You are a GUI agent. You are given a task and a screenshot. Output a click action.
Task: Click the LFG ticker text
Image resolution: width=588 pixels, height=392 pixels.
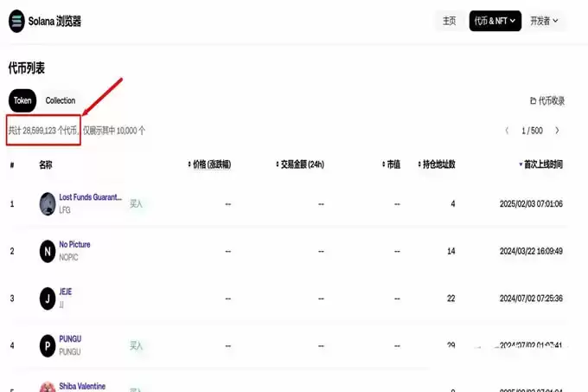tap(65, 210)
